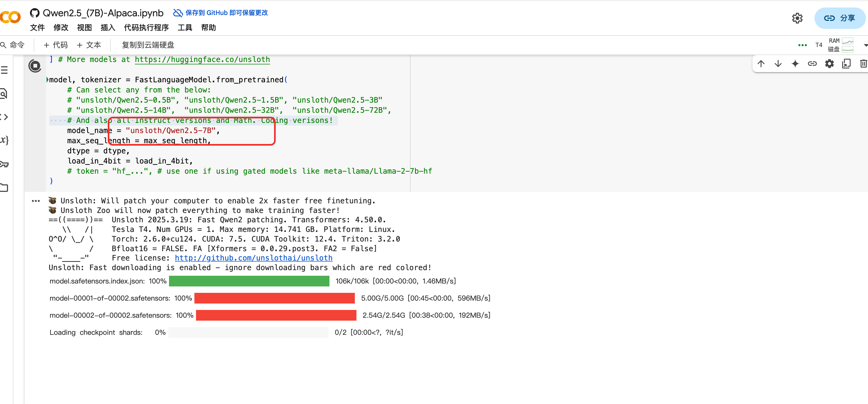Click the load_in_4bit = load_in_4bit line
868x404 pixels.
click(130, 161)
